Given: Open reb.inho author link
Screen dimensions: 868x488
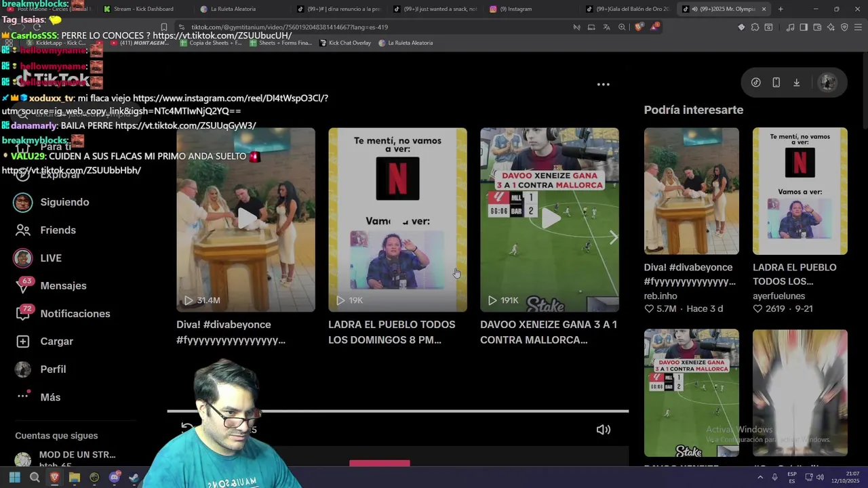Looking at the screenshot, I should click(x=660, y=296).
